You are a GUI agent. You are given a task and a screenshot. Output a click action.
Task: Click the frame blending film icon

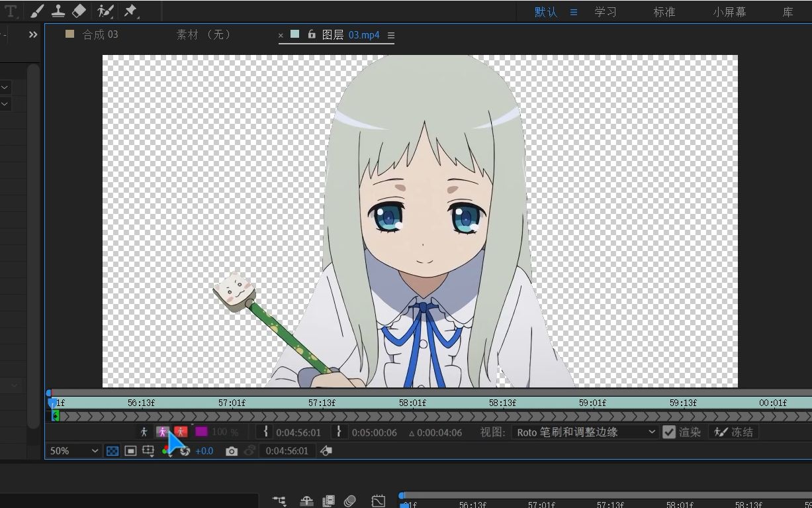328,500
